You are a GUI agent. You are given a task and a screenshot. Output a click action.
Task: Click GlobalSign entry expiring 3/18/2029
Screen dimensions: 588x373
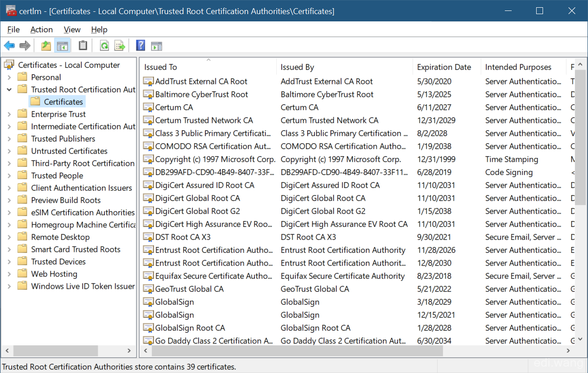[174, 302]
